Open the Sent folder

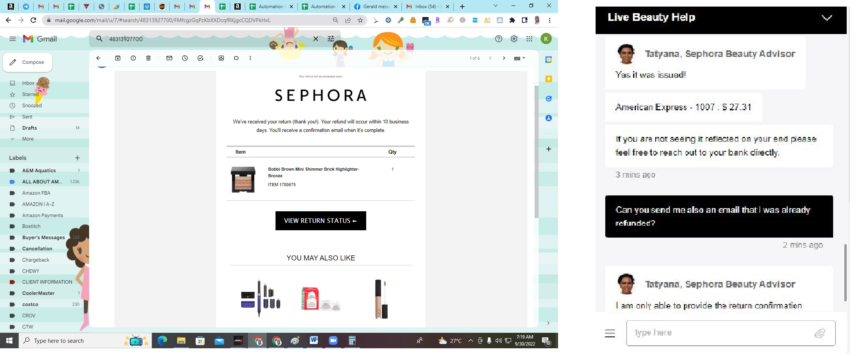[27, 117]
